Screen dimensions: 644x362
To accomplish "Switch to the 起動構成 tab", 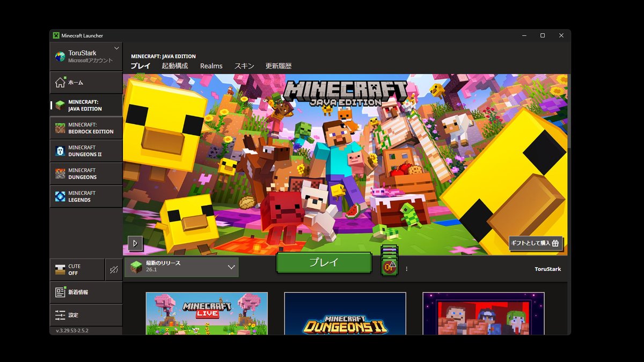I will pos(175,66).
